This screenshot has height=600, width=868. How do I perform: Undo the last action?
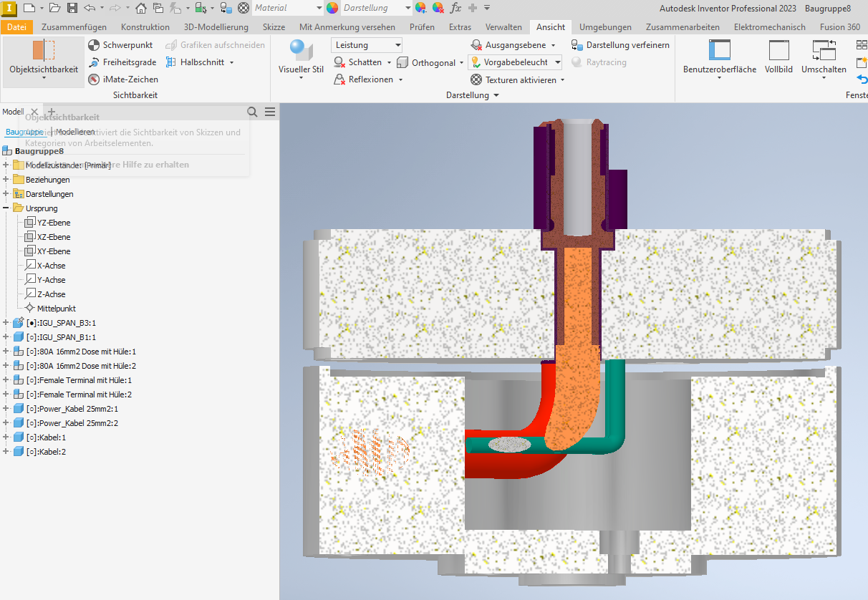89,8
